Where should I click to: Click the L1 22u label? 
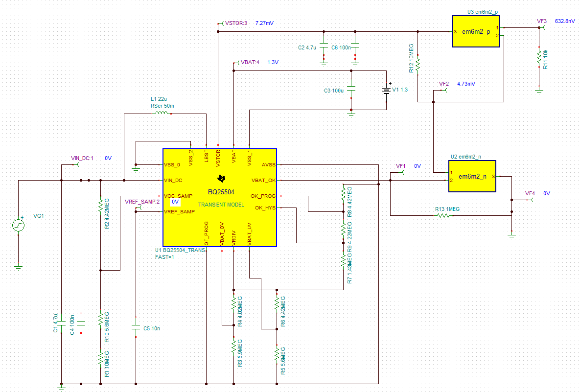click(x=159, y=99)
